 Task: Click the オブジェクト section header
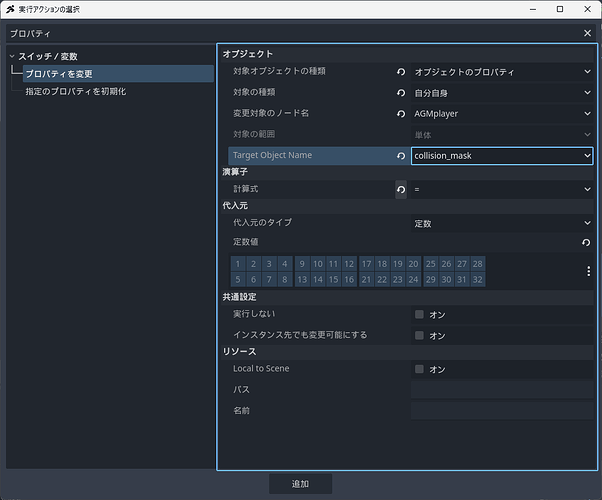[x=407, y=54]
